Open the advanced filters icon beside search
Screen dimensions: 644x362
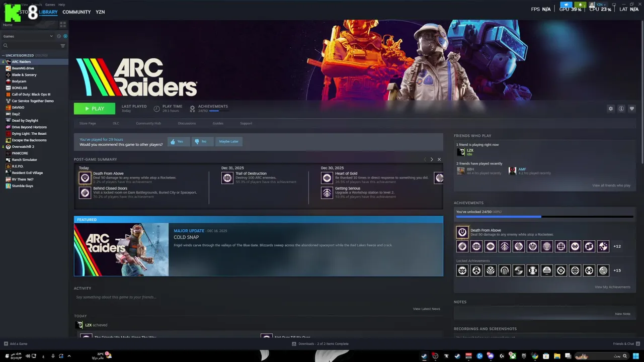tap(63, 46)
